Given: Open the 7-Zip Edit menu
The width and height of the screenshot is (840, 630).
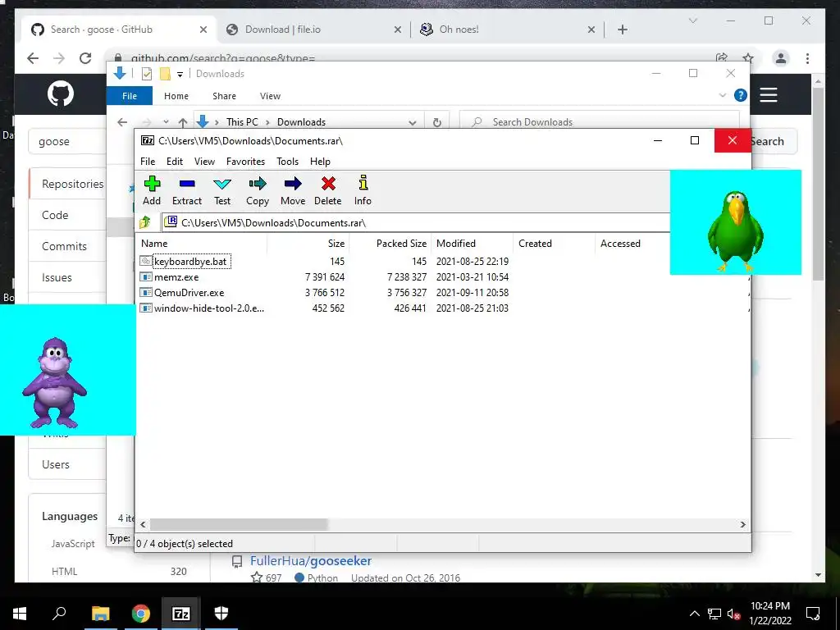Looking at the screenshot, I should tap(175, 162).
